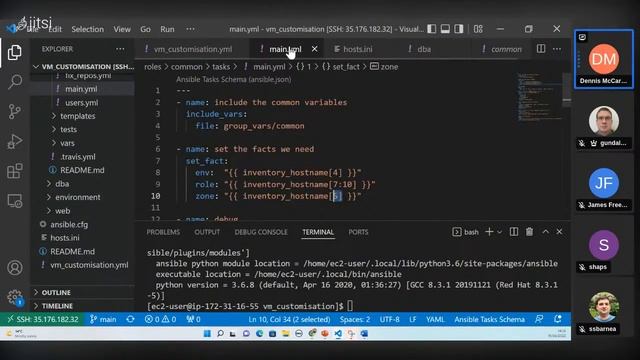Open the Run and Debug view
The width and height of the screenshot is (640, 360).
pos(15,141)
